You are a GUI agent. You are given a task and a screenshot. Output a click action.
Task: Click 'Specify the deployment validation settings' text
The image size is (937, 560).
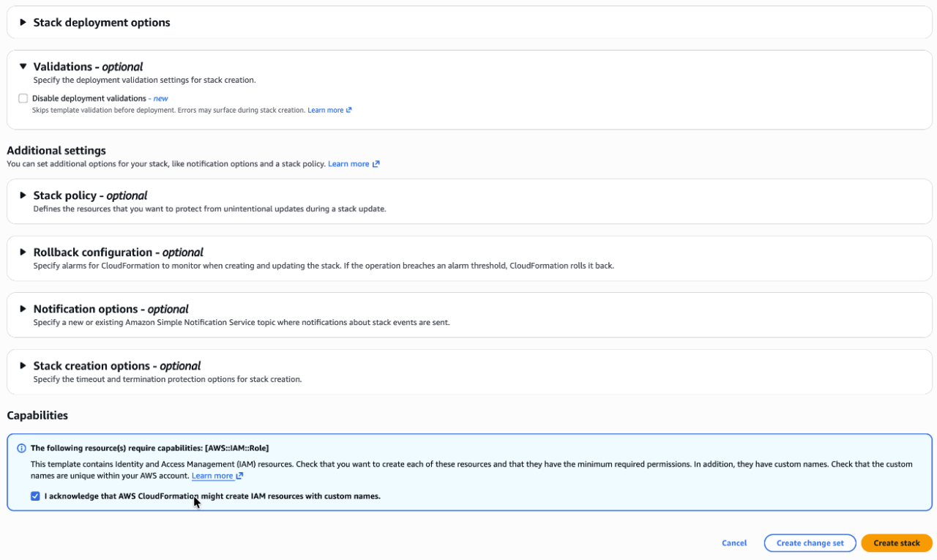point(144,80)
